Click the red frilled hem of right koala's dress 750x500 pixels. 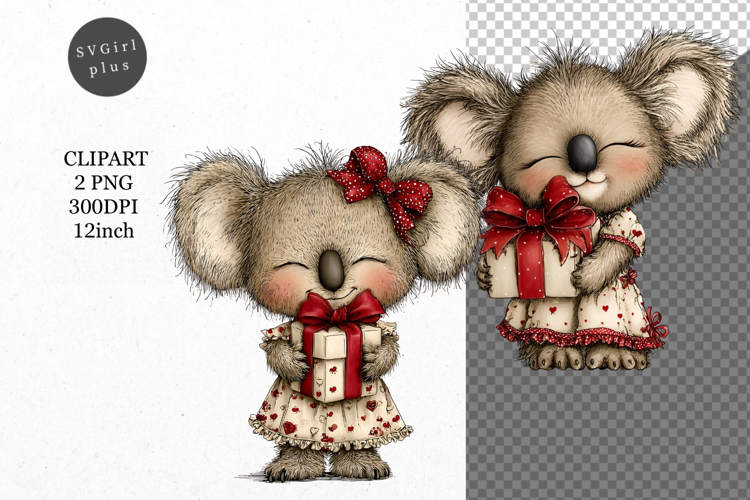tap(580, 338)
